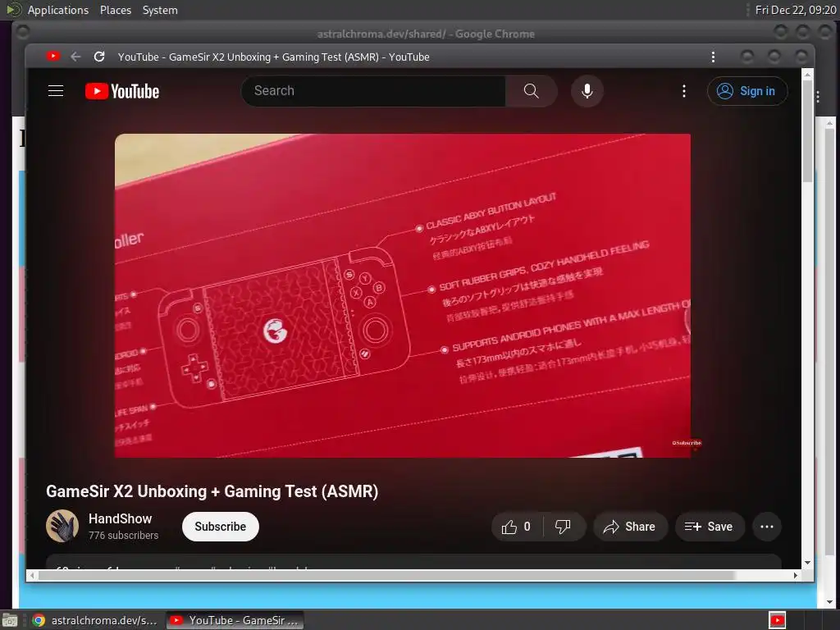
Task: Open the HandShow channel avatar
Action: coord(62,526)
